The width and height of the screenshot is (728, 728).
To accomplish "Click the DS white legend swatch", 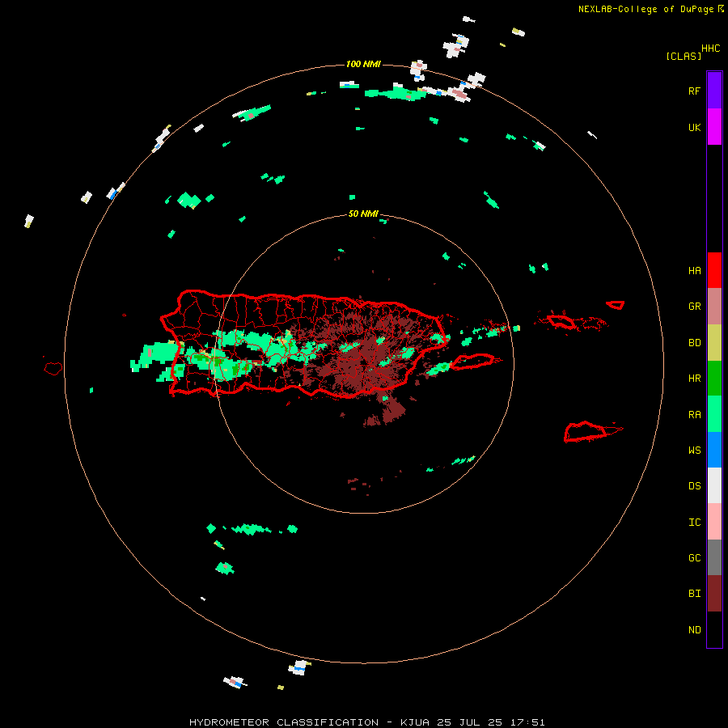I will (x=714, y=485).
